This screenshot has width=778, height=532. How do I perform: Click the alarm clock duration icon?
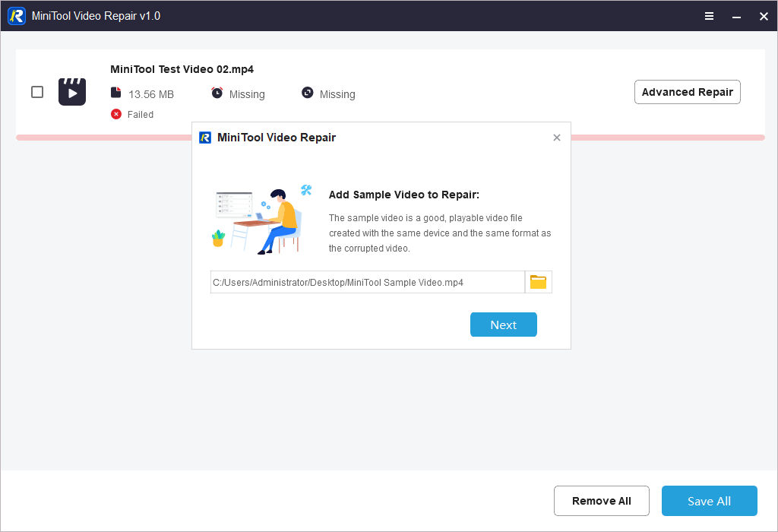pos(217,93)
